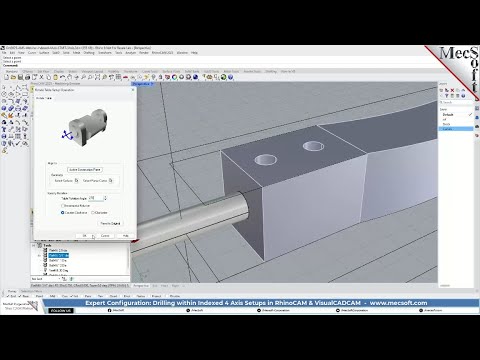Click Table Rotation Angle spinner arrows
The image size is (480, 360).
click(x=105, y=198)
